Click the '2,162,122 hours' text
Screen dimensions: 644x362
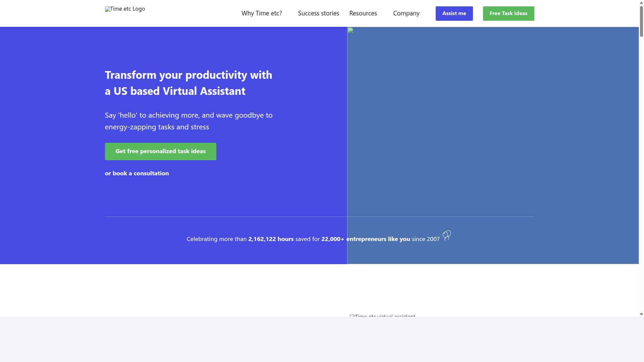(271, 239)
